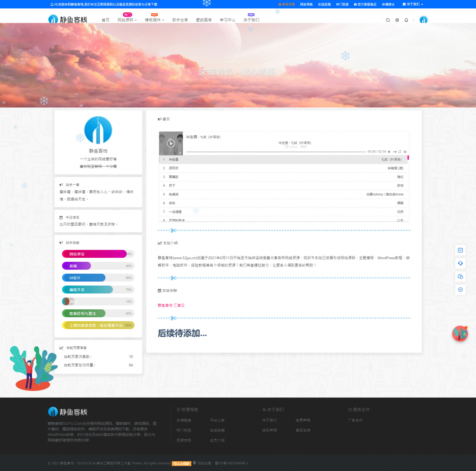The image size is (476, 471).
Task: Open 免责声明 link in footer
Action: tap(303, 420)
